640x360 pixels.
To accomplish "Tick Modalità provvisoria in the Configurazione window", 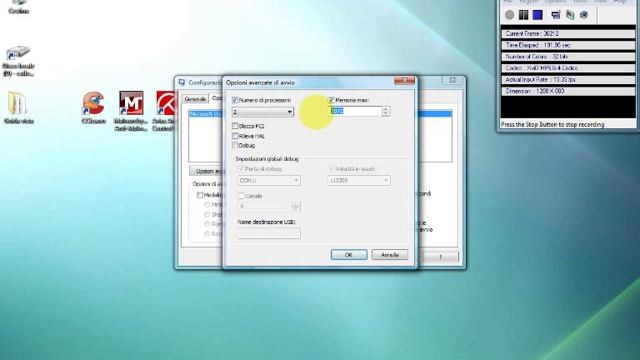I will click(x=200, y=195).
